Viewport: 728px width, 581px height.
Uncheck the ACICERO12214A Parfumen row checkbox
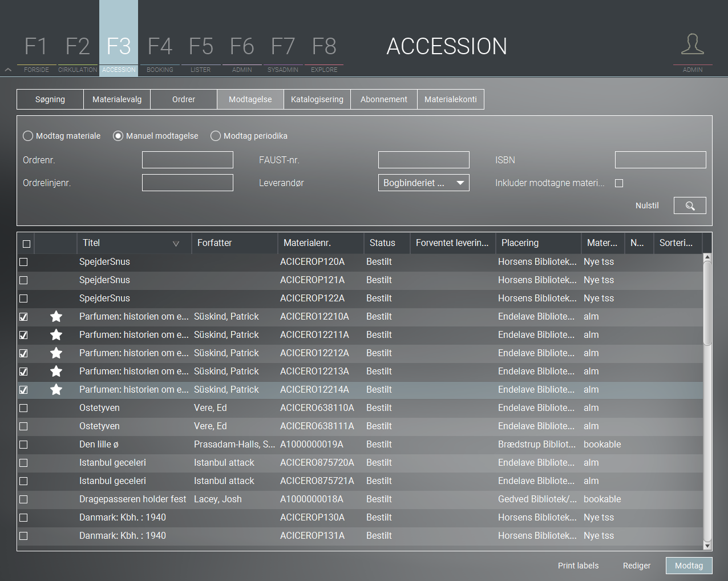23,390
